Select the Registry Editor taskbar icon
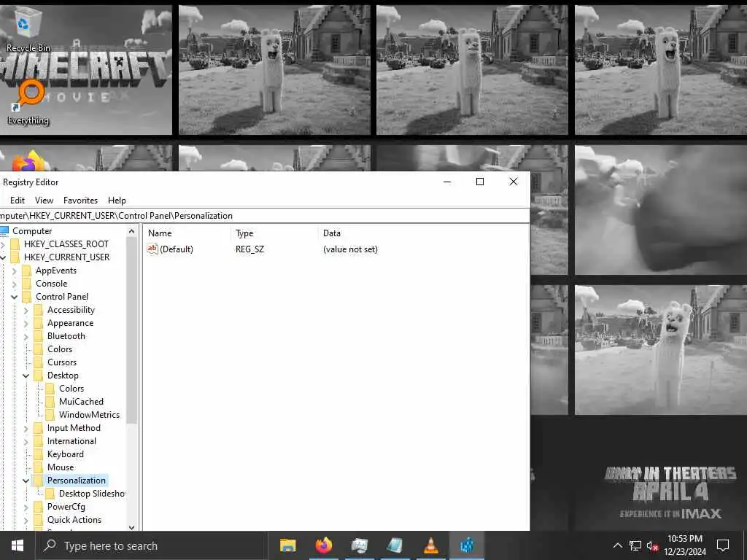747x560 pixels. click(x=467, y=545)
